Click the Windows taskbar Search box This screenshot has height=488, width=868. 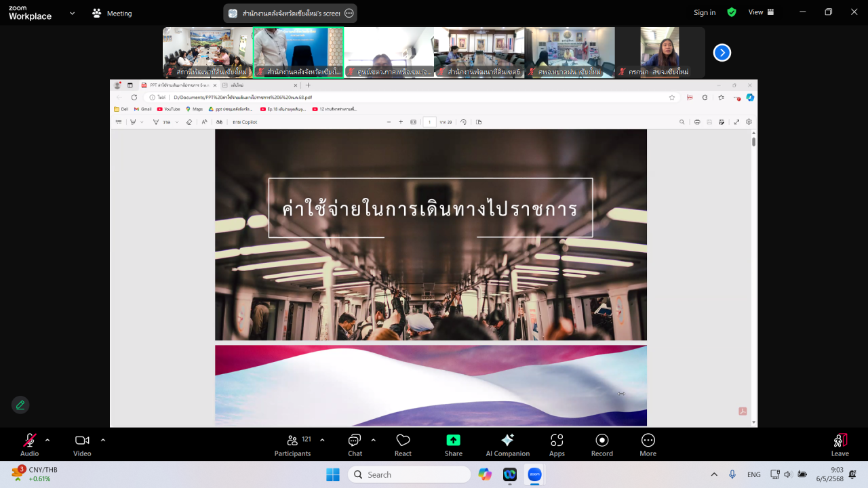[409, 474]
